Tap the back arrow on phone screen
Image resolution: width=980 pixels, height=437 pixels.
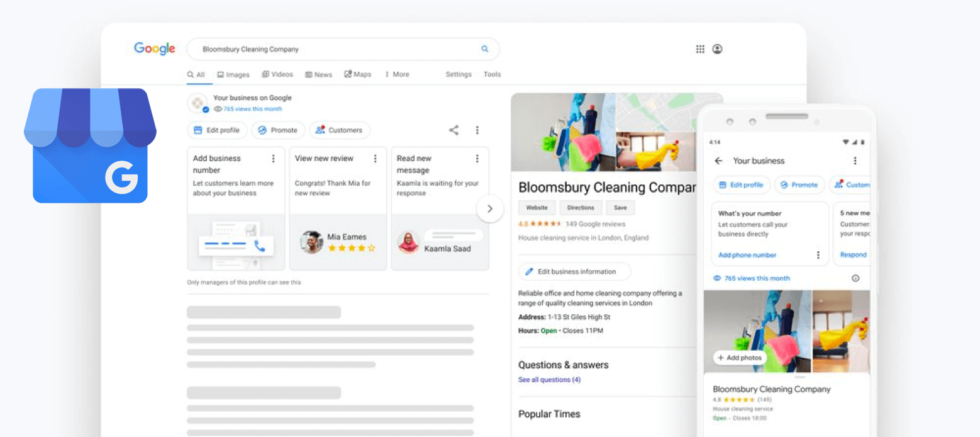[x=718, y=161]
